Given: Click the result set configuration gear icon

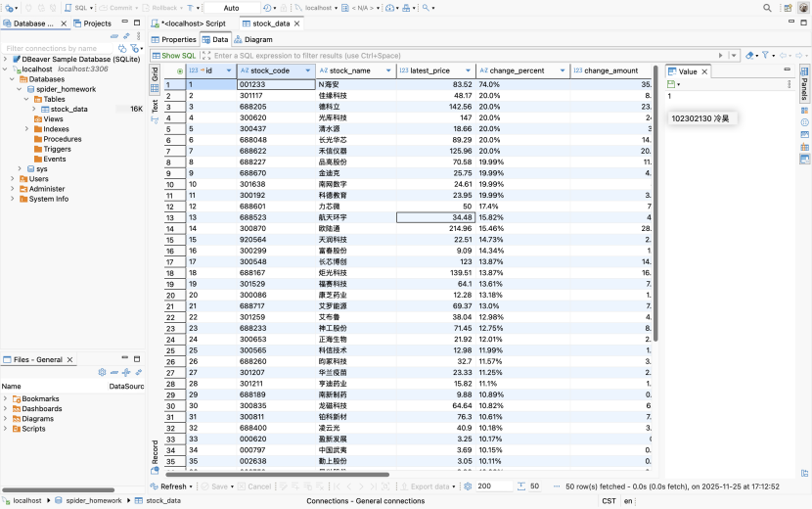Looking at the screenshot, I should tap(468, 486).
